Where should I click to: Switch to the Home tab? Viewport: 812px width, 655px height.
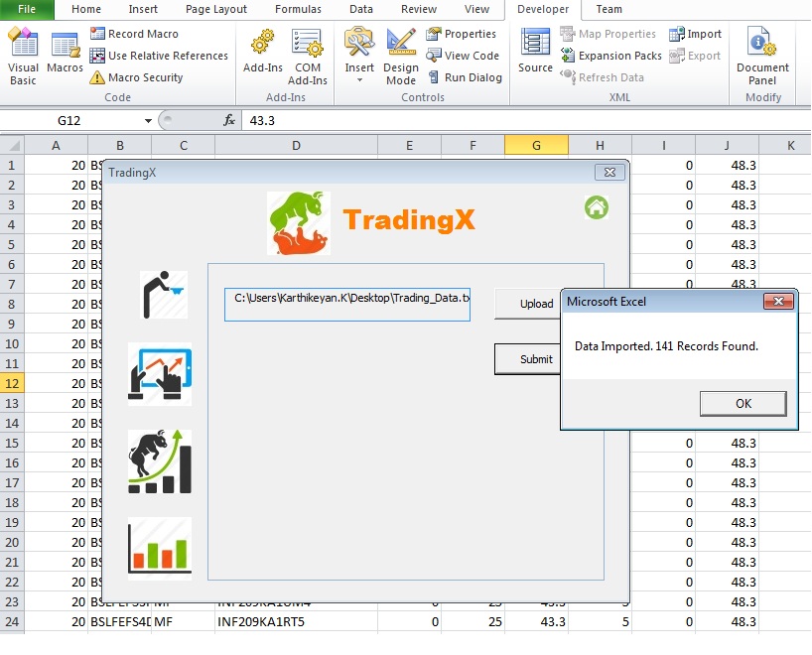point(86,9)
